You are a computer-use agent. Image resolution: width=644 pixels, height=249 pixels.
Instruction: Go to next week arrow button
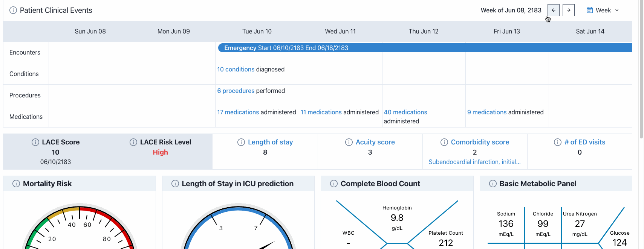pos(569,10)
